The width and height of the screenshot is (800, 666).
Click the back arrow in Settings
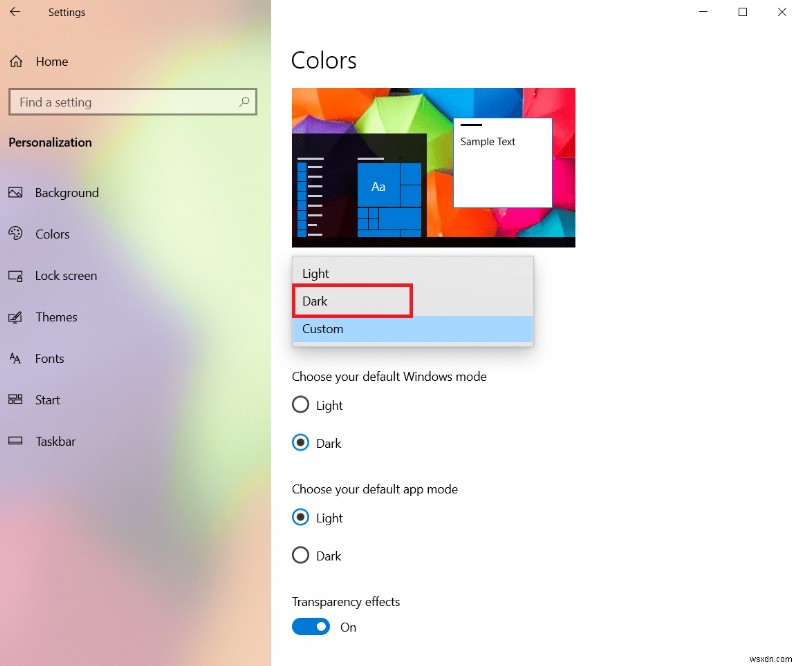pyautogui.click(x=15, y=12)
